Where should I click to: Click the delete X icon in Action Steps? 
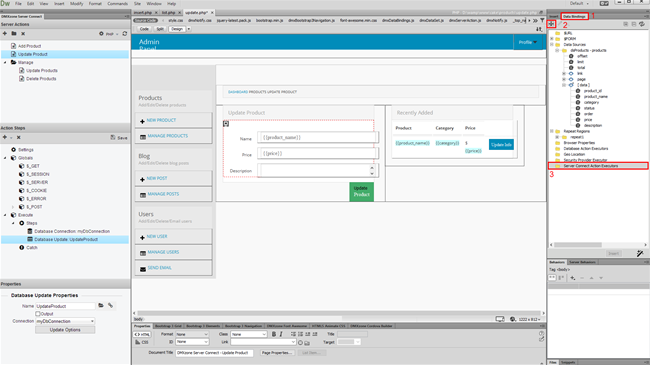[18, 137]
